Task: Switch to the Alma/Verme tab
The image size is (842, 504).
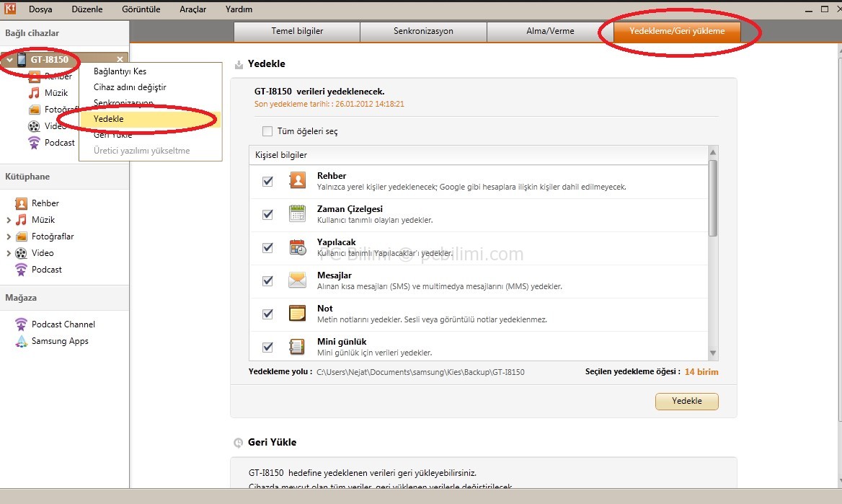Action: pos(550,31)
